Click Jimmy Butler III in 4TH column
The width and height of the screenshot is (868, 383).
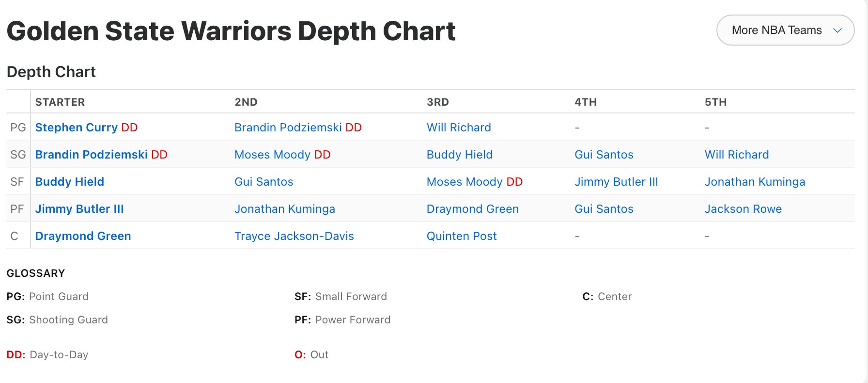pos(616,182)
